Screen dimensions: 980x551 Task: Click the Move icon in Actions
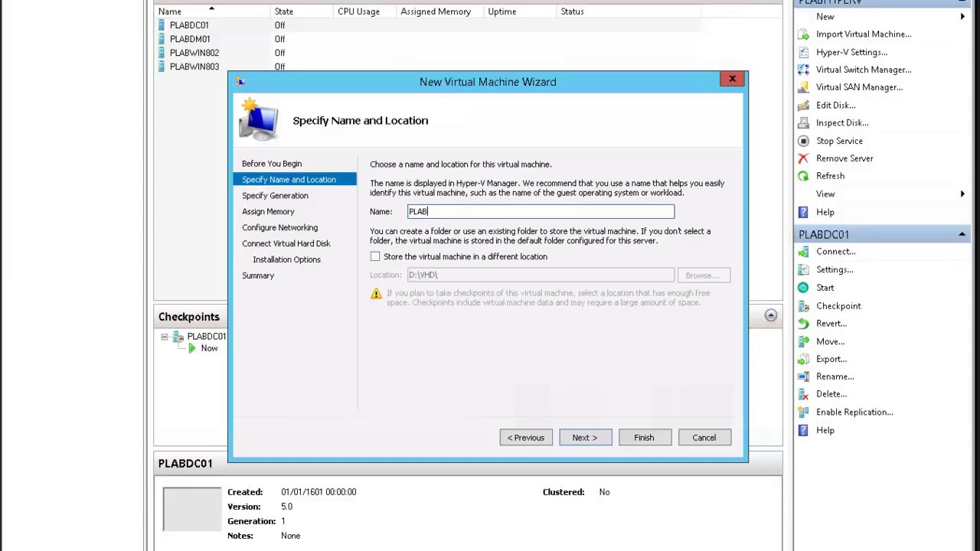click(803, 341)
